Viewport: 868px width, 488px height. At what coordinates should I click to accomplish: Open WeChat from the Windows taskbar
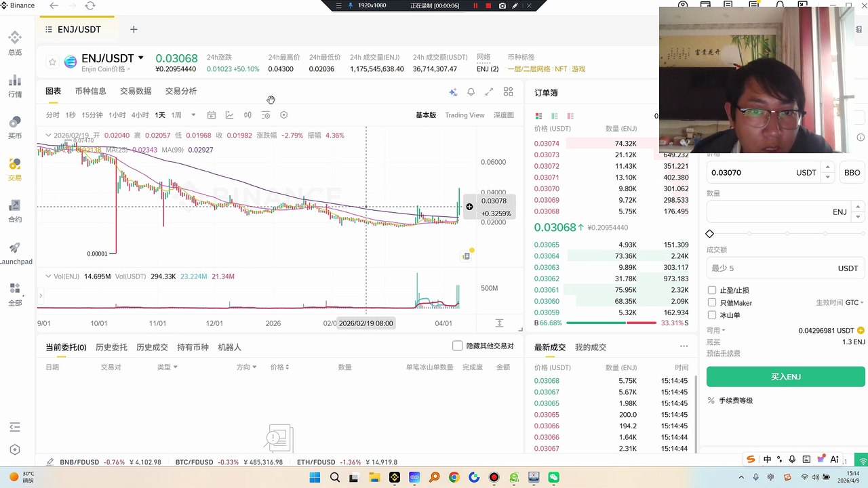(x=554, y=477)
